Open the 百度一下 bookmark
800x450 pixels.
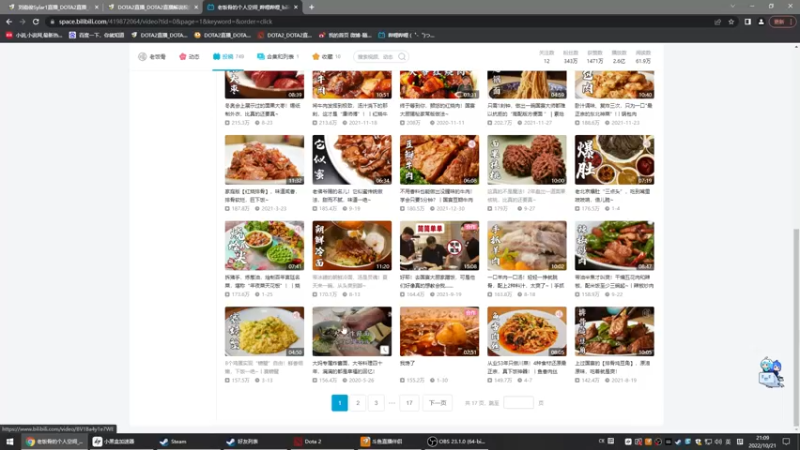(96, 35)
